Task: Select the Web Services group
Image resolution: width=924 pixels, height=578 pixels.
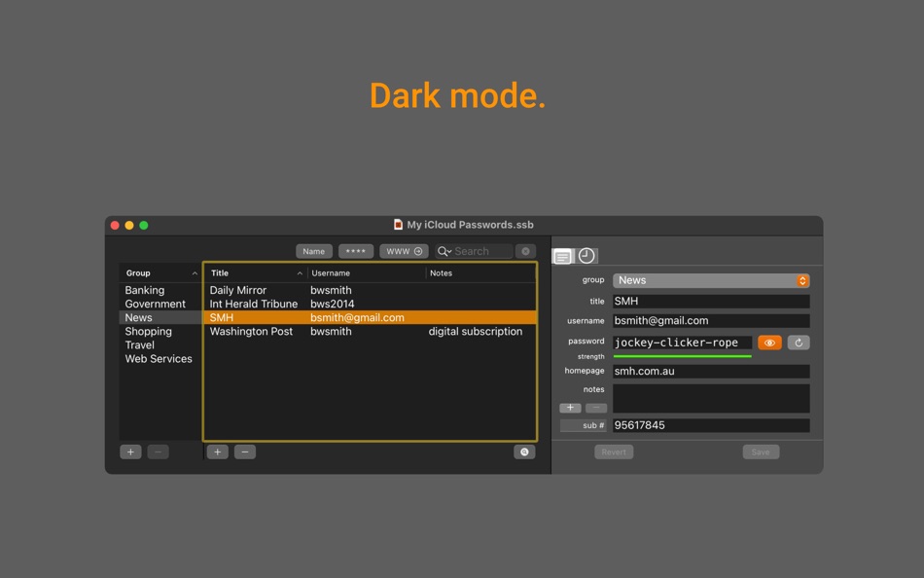Action: (160, 359)
